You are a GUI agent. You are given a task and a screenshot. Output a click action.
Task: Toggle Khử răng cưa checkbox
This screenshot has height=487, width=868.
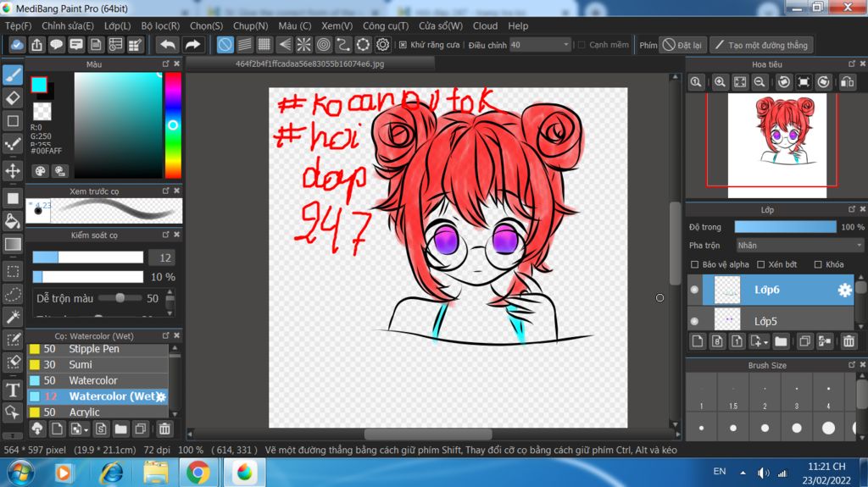tap(403, 45)
